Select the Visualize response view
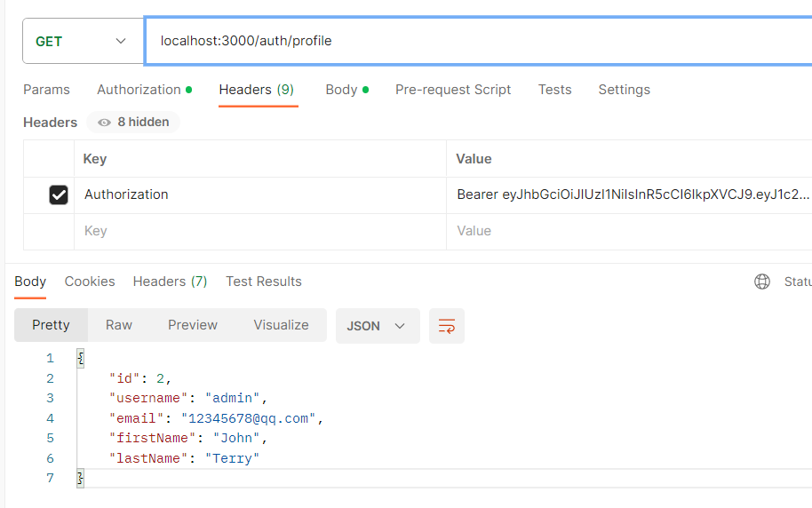Screen dimensions: 812x508 pos(281,325)
